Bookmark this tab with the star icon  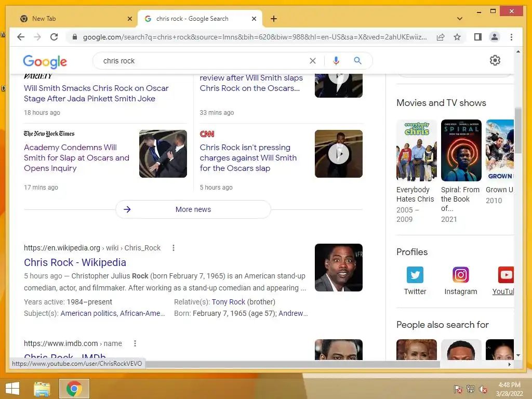coord(457,37)
